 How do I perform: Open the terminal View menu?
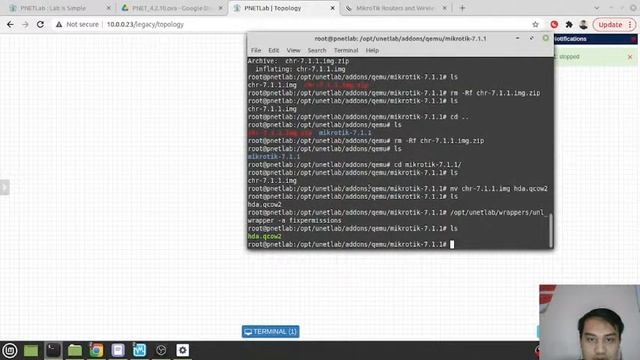point(293,50)
